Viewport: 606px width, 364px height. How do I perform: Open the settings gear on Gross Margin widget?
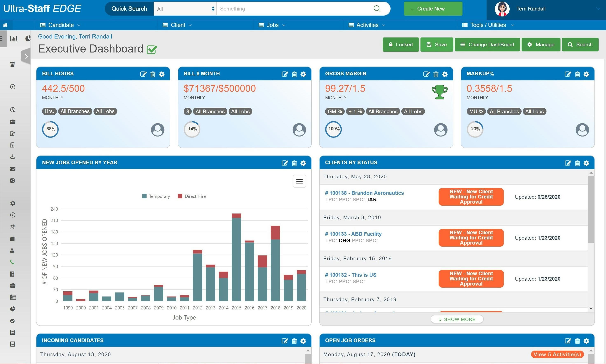pyautogui.click(x=445, y=74)
